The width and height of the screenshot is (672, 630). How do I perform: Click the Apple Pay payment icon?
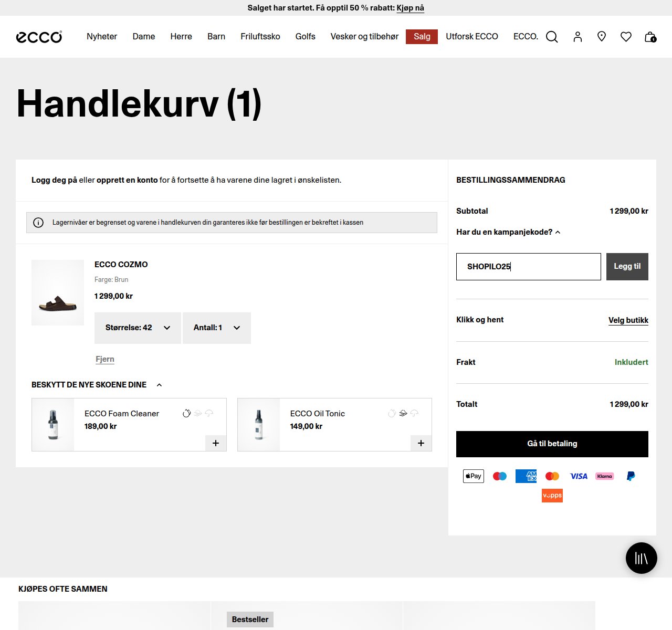(x=474, y=476)
